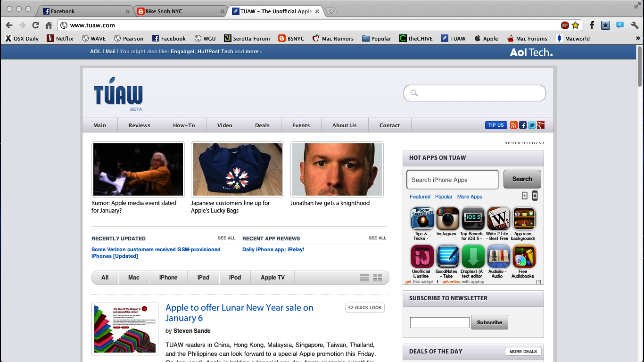Open the home page icon in toolbar
This screenshot has width=644, height=362.
tap(49, 25)
